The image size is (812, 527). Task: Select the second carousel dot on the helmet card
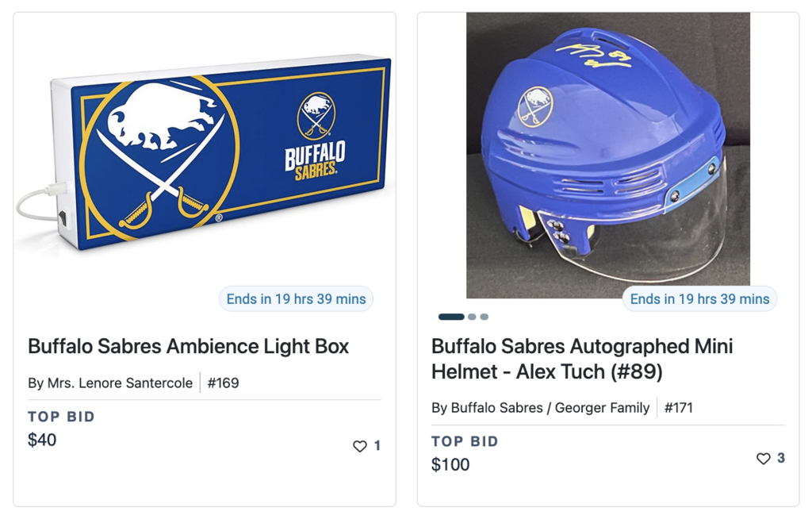[473, 316]
